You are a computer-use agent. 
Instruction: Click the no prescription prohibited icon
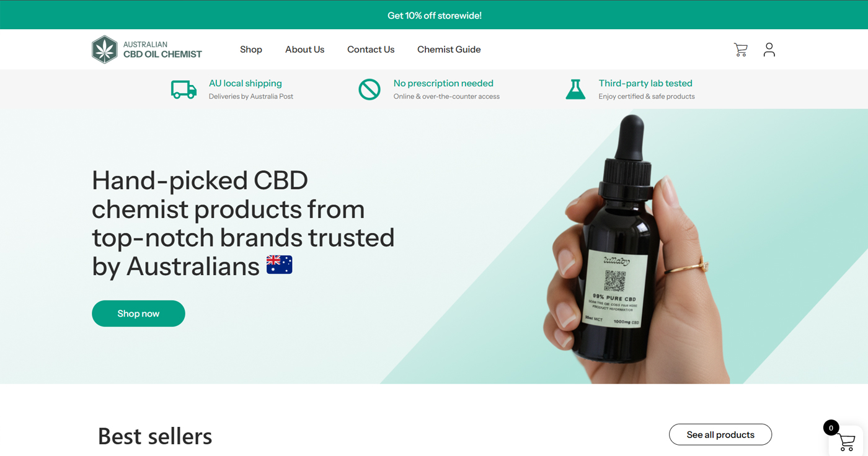click(370, 89)
